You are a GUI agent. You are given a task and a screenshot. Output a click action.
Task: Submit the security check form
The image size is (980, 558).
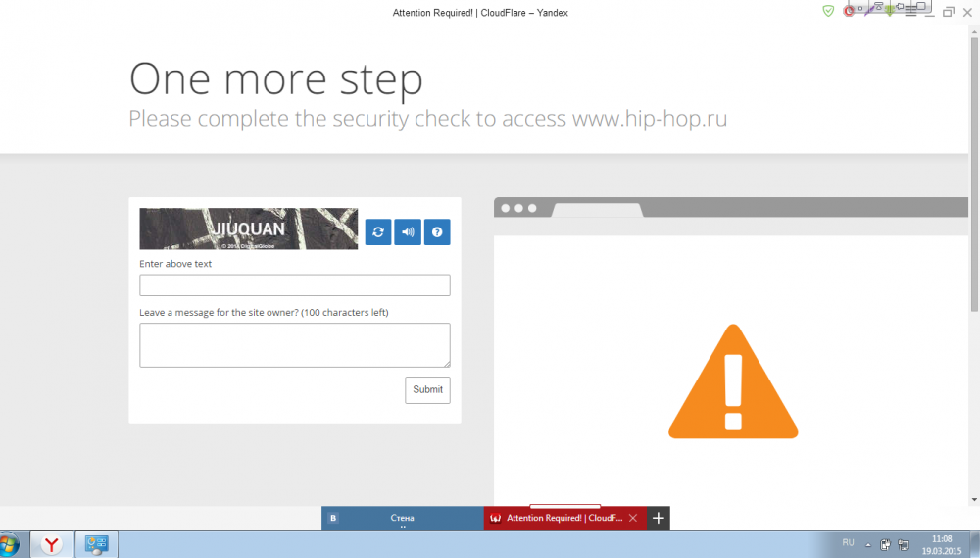(x=427, y=389)
